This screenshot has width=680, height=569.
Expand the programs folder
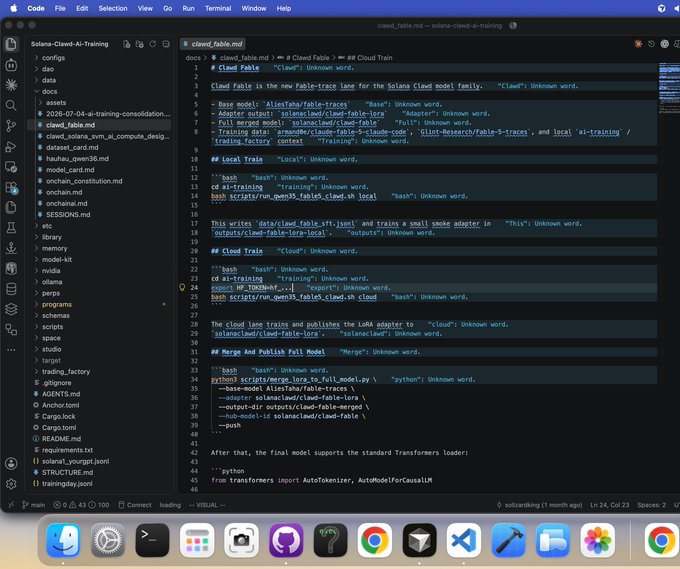[57, 304]
